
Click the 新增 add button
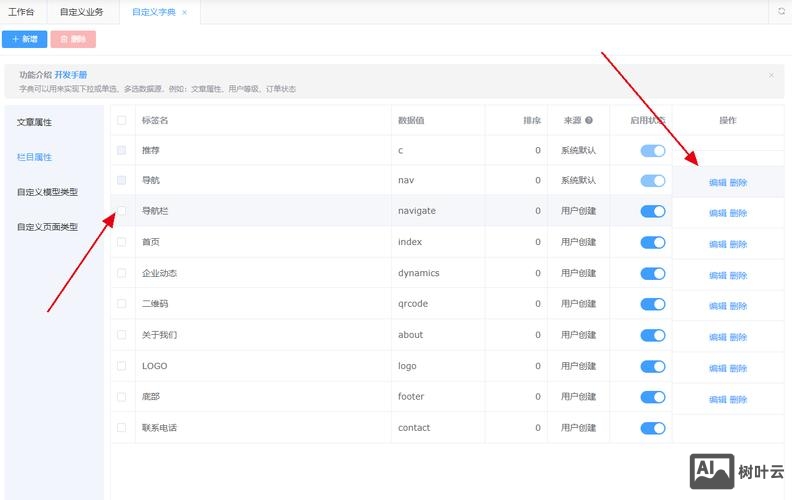[24, 39]
